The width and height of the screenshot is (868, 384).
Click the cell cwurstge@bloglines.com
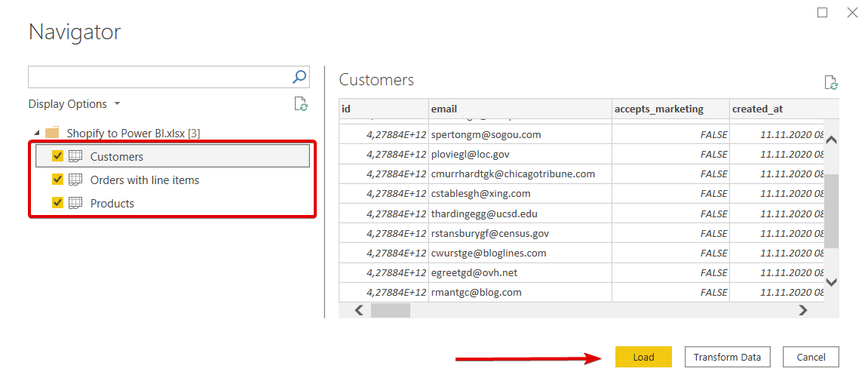coord(520,253)
